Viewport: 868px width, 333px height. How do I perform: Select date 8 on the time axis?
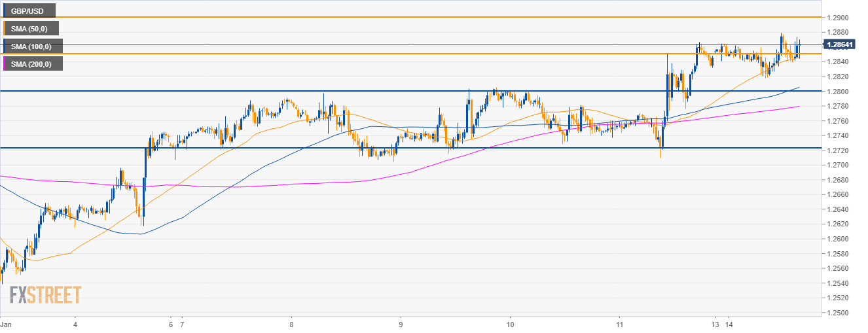291,324
